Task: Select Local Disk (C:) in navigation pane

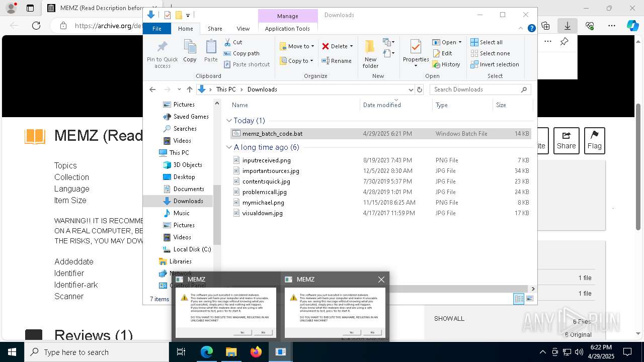Action: tap(187, 249)
